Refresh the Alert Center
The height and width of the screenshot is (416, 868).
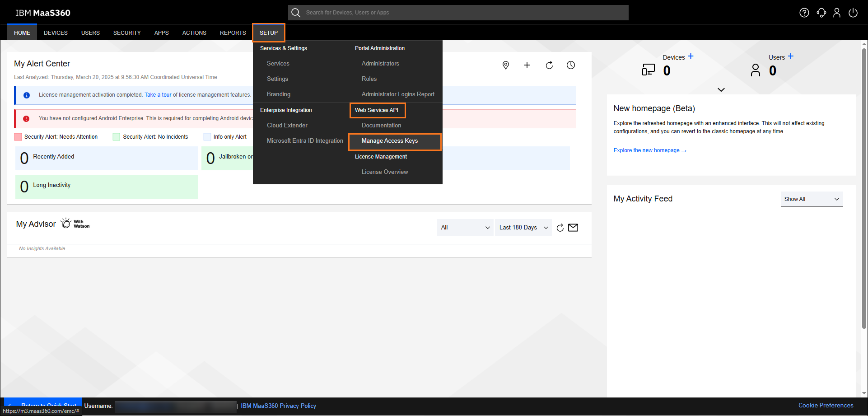549,65
